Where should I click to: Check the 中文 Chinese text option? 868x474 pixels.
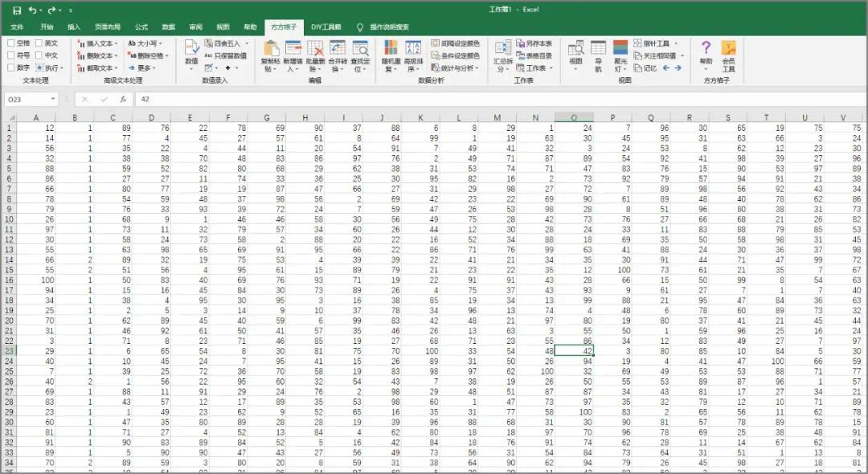pyautogui.click(x=39, y=56)
